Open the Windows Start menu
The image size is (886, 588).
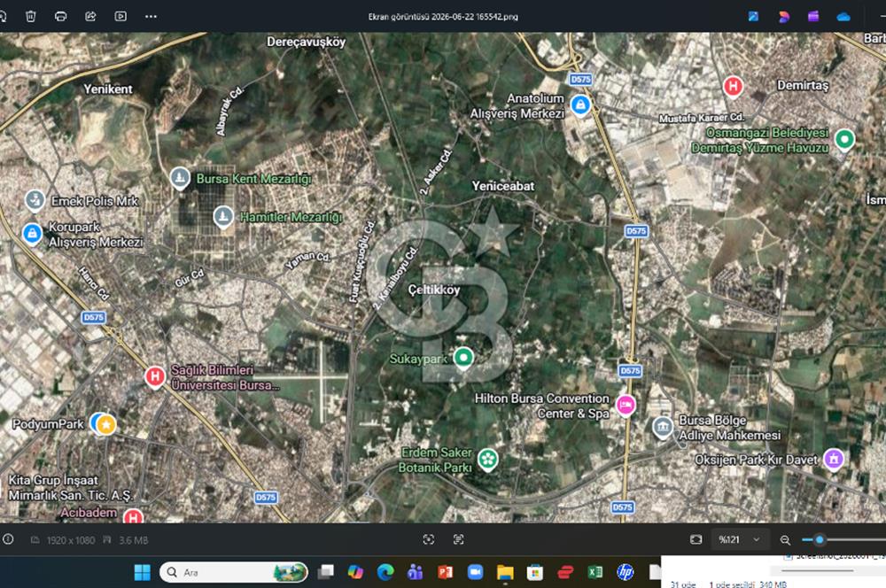pos(142,572)
